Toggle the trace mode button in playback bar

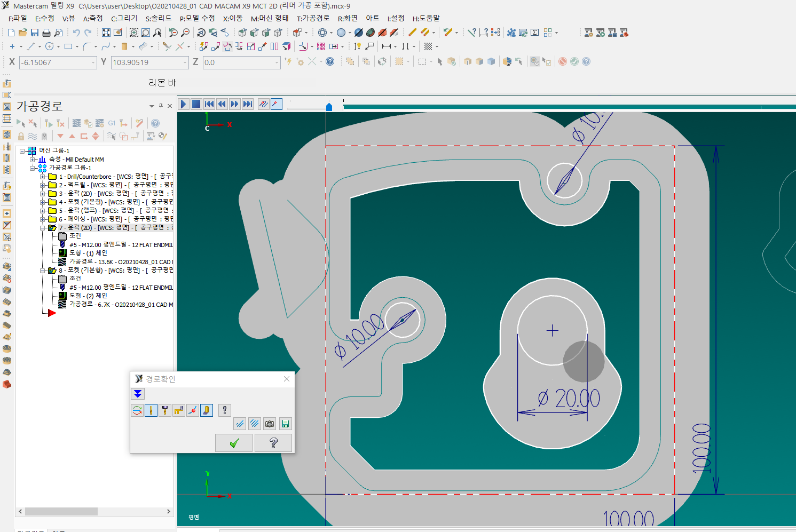click(x=263, y=104)
